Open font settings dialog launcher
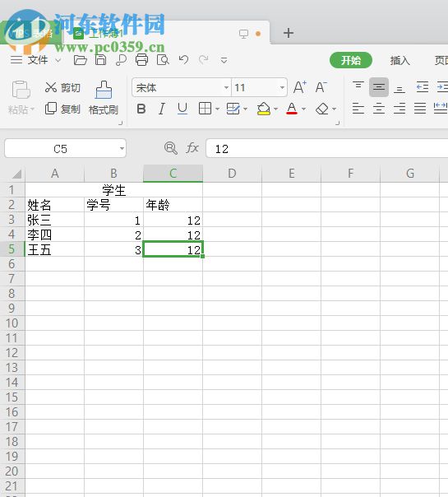The height and width of the screenshot is (497, 448). (338, 123)
